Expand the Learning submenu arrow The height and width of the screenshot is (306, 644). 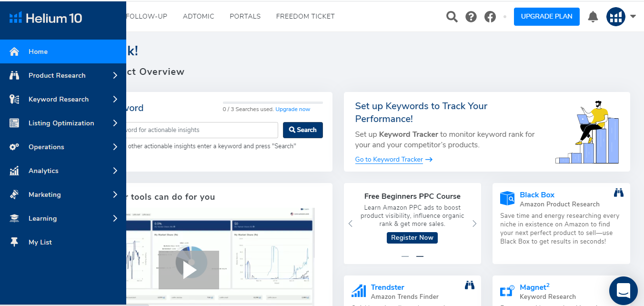115,218
